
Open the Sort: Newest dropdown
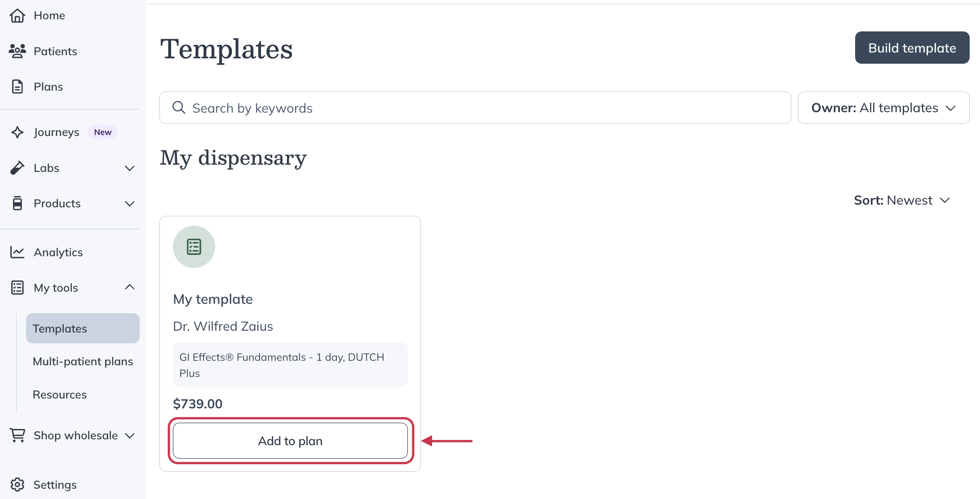902,200
